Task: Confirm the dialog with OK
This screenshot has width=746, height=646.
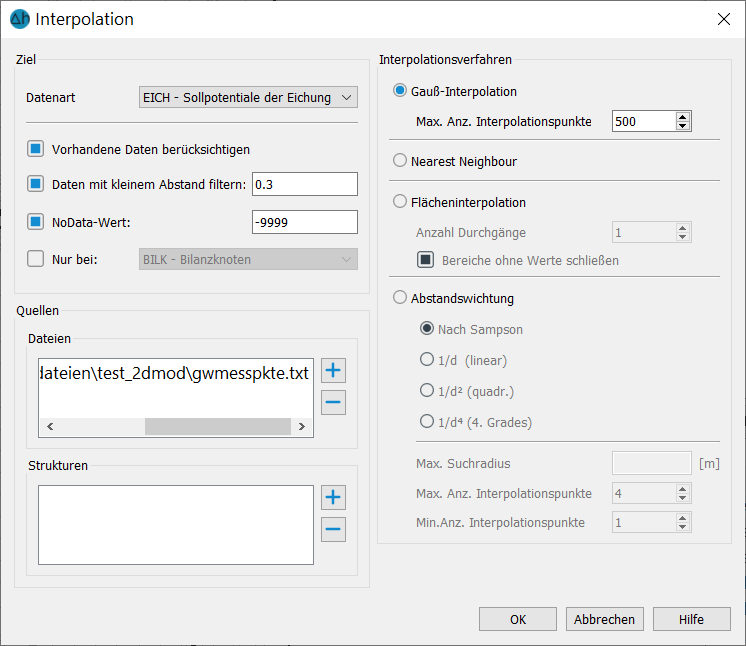Action: coord(518,619)
